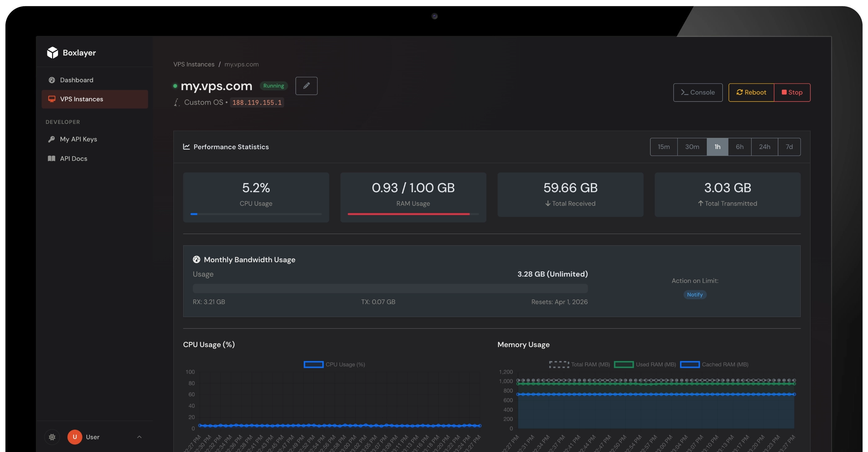Image resolution: width=868 pixels, height=452 pixels.
Task: Open the Notify action on limit option
Action: (695, 295)
